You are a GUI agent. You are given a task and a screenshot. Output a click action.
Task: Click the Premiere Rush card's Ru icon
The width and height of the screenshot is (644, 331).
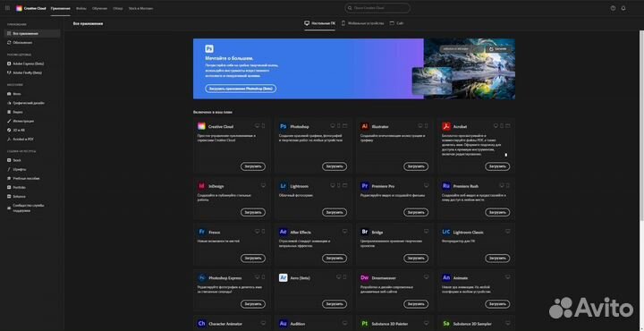tap(446, 186)
